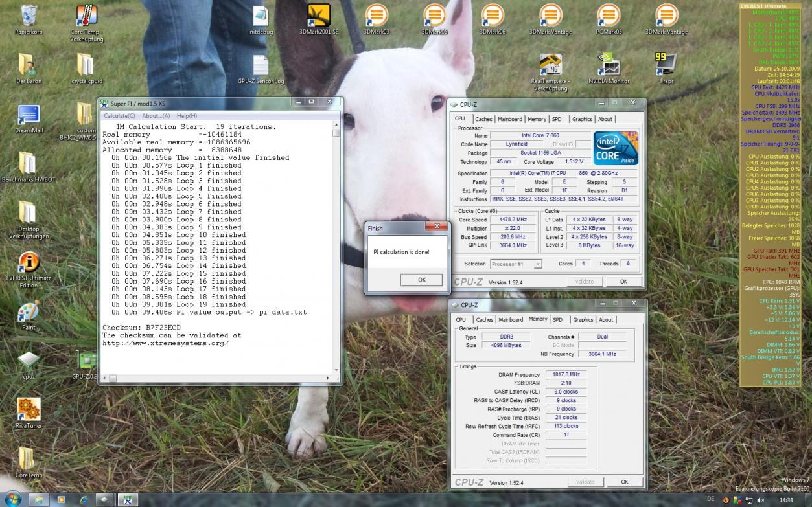Open Windows Media Player taskbar icon
The width and height of the screenshot is (812, 507).
[x=61, y=499]
